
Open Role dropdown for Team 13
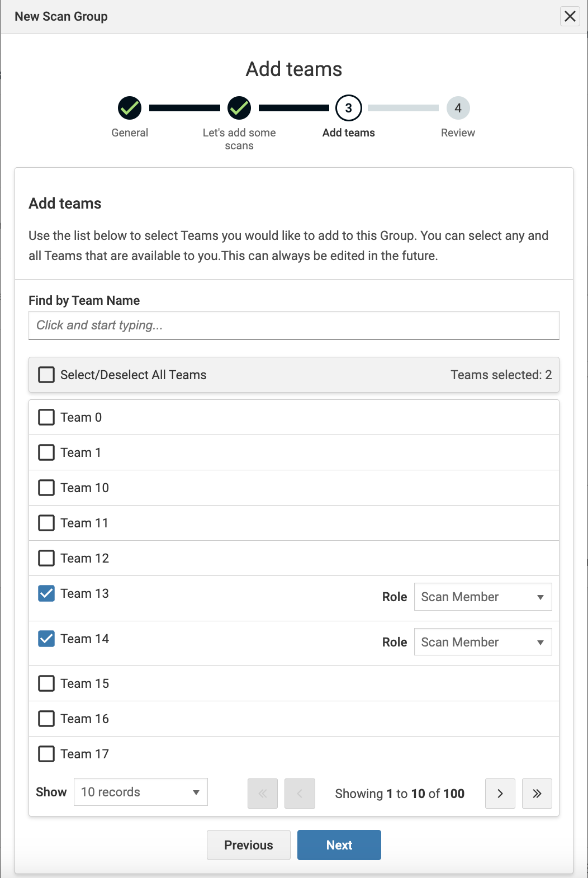[x=482, y=597]
